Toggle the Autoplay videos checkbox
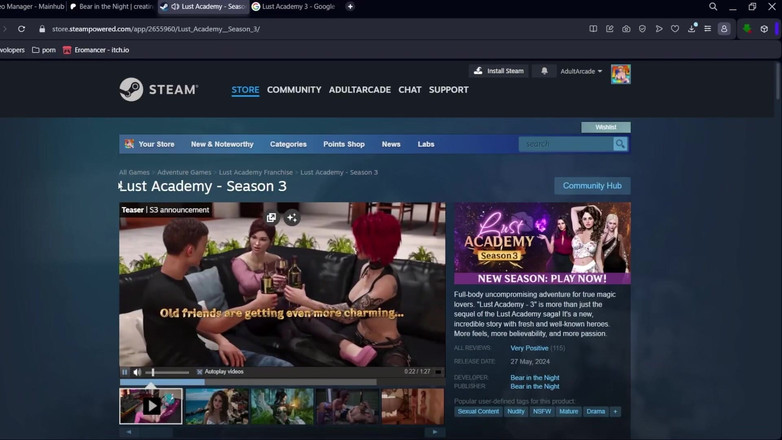The width and height of the screenshot is (782, 440). [199, 372]
